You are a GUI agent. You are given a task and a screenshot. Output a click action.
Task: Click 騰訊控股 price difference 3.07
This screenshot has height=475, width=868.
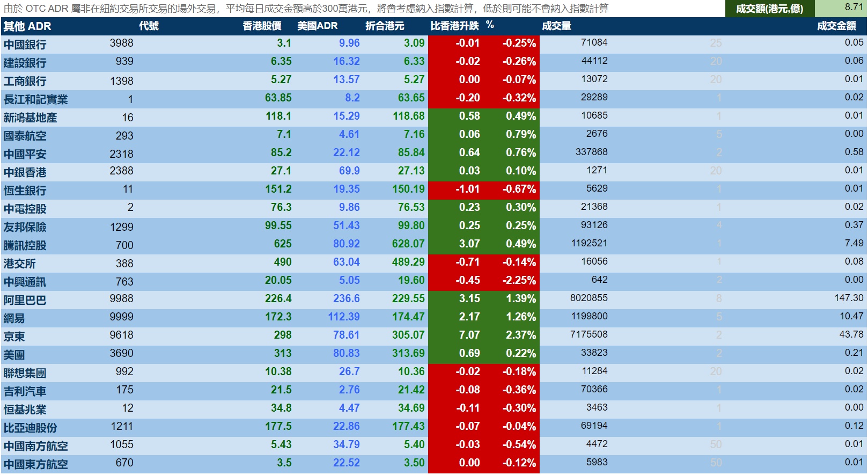point(469,244)
